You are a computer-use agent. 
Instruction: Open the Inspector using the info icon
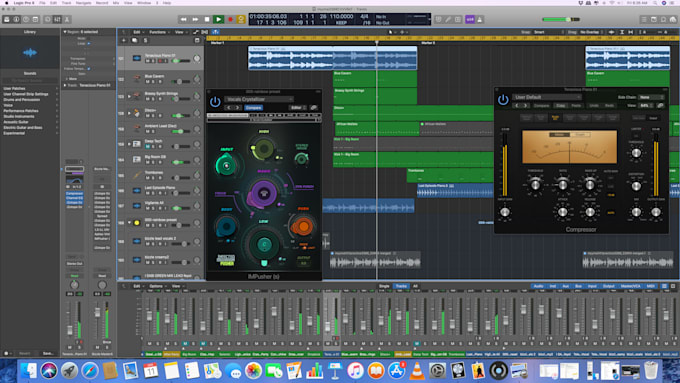coord(16,20)
